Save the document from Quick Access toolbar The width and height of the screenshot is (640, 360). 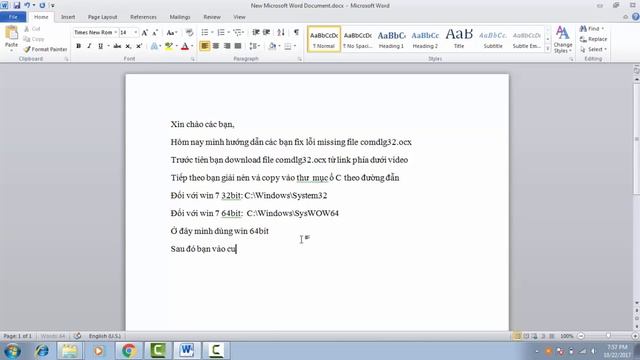click(17, 5)
